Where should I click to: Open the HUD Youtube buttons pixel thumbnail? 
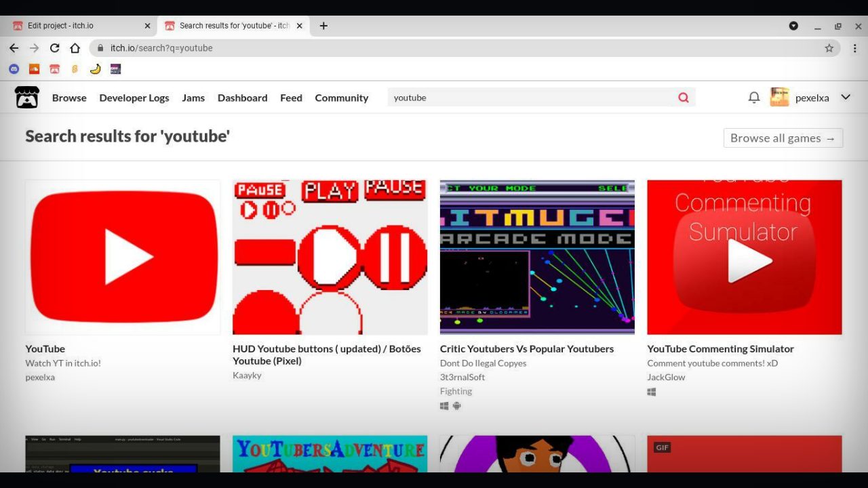330,257
